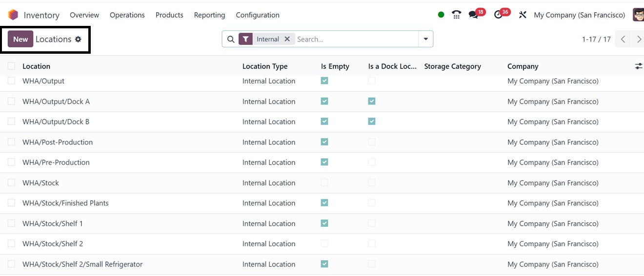Select the WHA/Post-Production row checkbox
This screenshot has height=276, width=644.
11,142
